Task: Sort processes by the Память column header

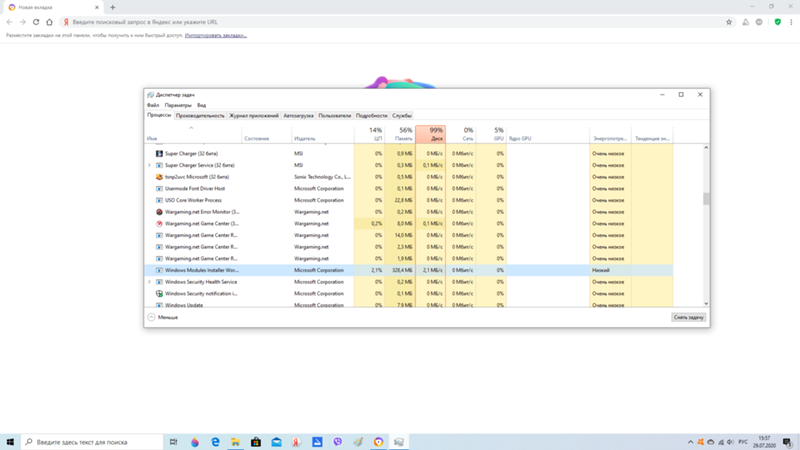Action: pos(400,134)
